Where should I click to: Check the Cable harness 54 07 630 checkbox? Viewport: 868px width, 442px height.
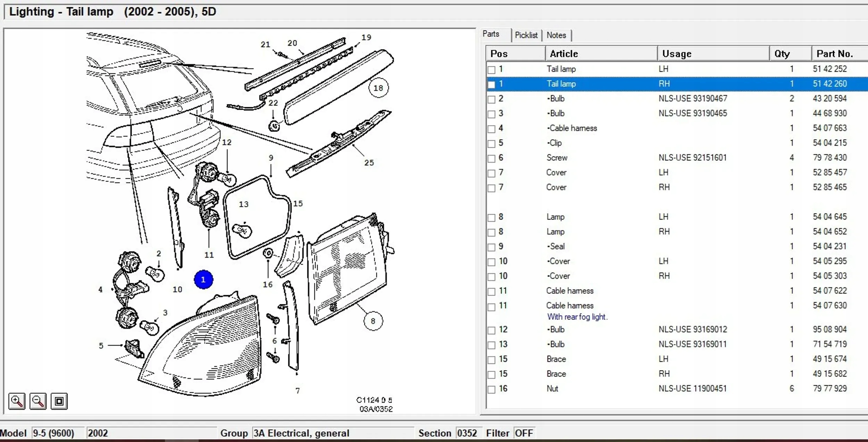click(x=491, y=307)
